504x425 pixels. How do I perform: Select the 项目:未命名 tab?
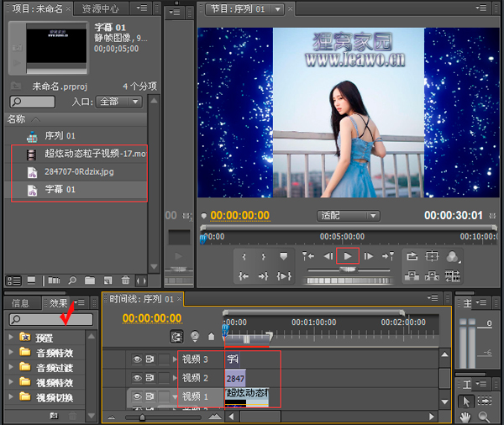tap(37, 8)
